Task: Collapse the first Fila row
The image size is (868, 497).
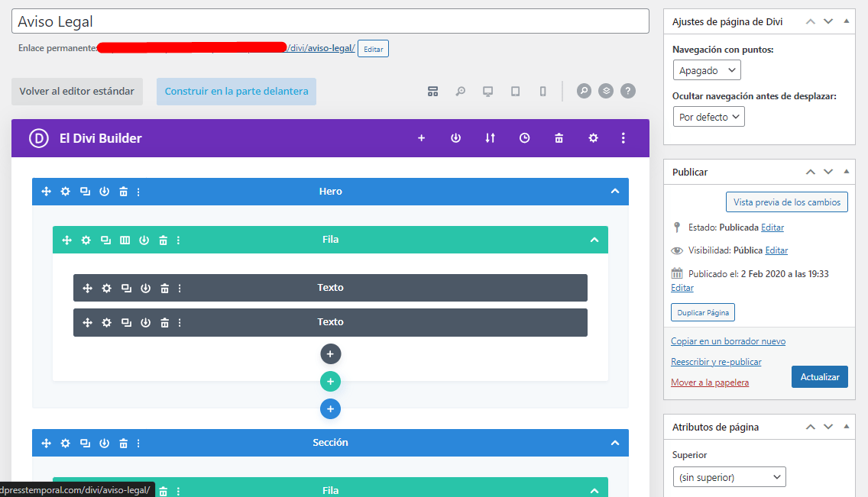Action: point(594,240)
